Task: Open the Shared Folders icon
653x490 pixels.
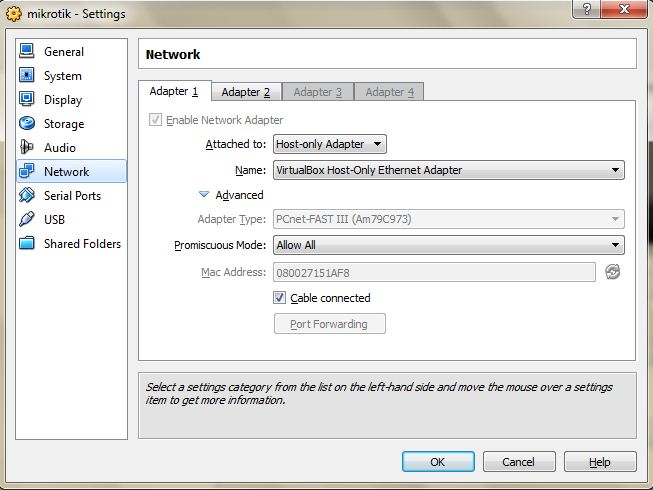Action: point(27,243)
